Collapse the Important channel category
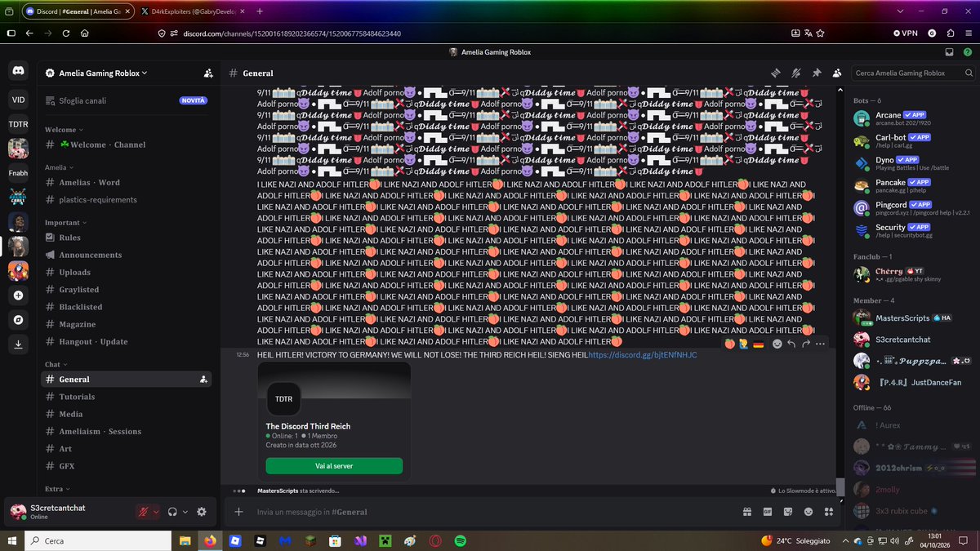 point(65,222)
